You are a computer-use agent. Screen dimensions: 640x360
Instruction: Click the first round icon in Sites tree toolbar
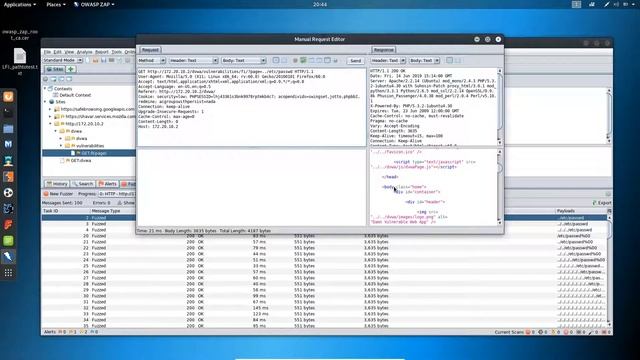click(x=46, y=79)
